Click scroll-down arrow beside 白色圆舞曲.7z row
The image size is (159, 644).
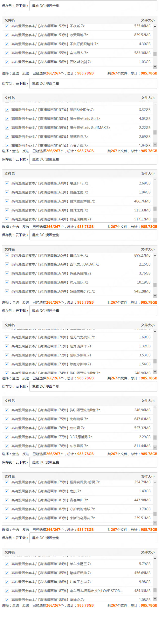click(155, 220)
